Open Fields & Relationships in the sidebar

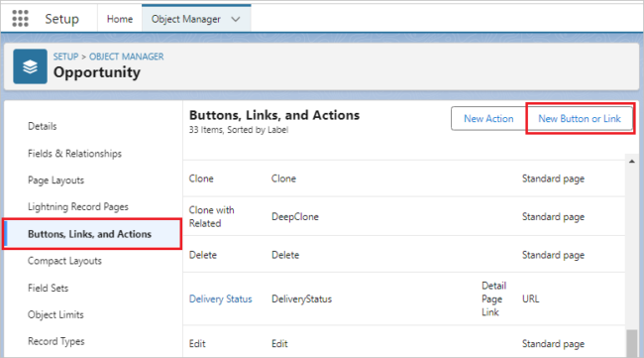[x=74, y=154]
